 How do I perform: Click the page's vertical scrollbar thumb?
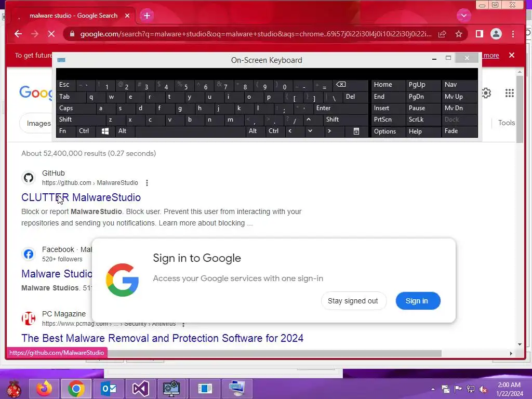click(520, 109)
